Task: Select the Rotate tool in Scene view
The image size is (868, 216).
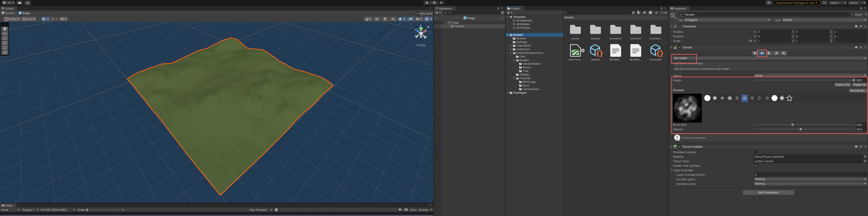Action: [5, 38]
